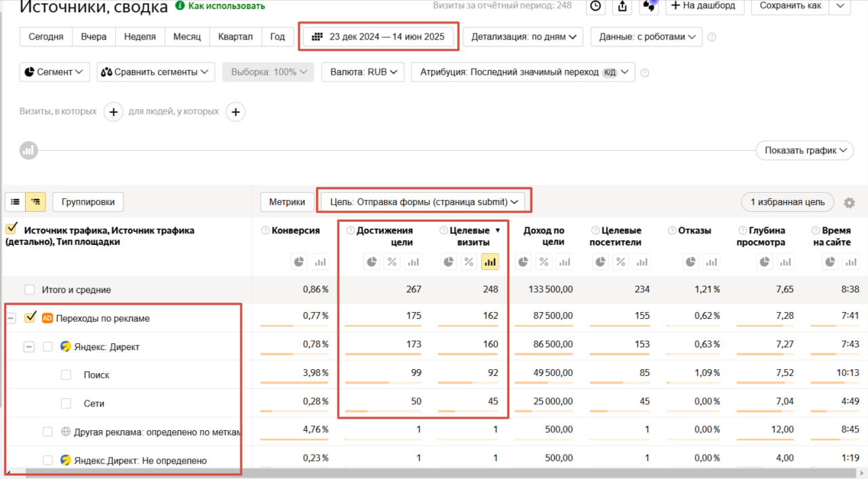Collapse the Яндекс: Директ tree row

(x=29, y=347)
